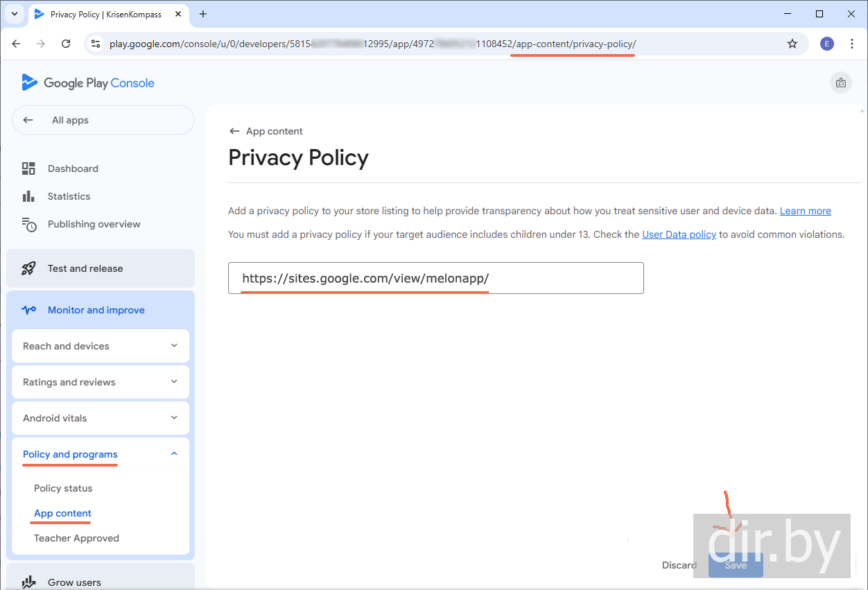The width and height of the screenshot is (868, 590).
Task: Open the Dashboard icon in sidebar
Action: (28, 168)
